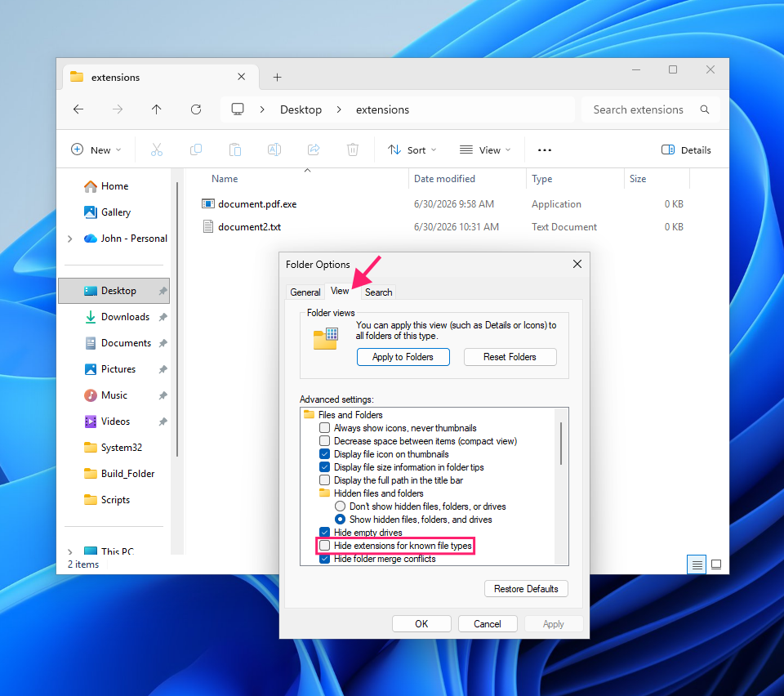
Task: Confirm Folder Options with OK
Action: pos(421,624)
